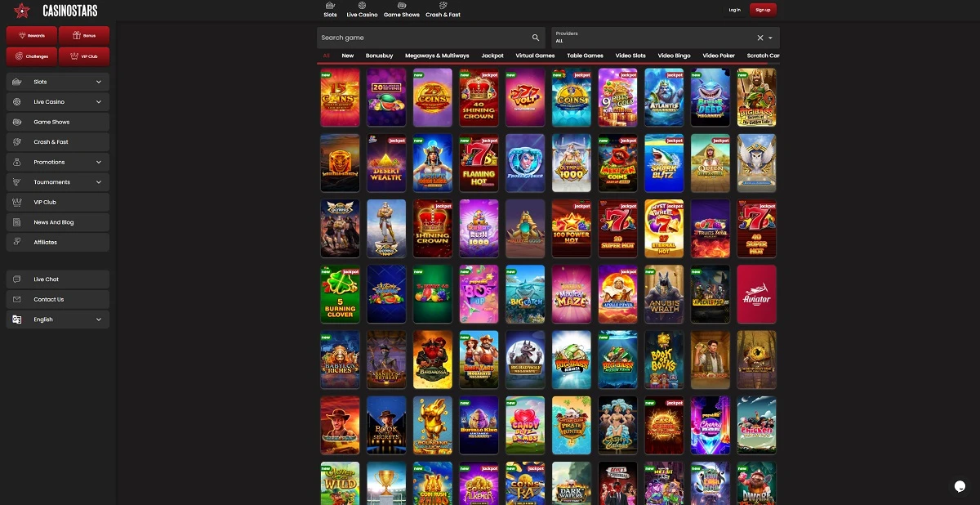Click the Slots sidebar icon
Viewport: 980px width, 505px height.
(17, 82)
